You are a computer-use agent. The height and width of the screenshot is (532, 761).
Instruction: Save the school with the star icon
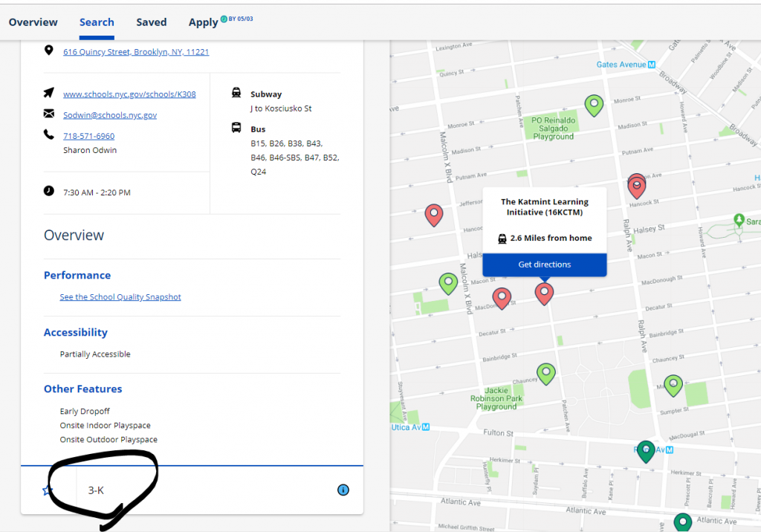click(47, 490)
